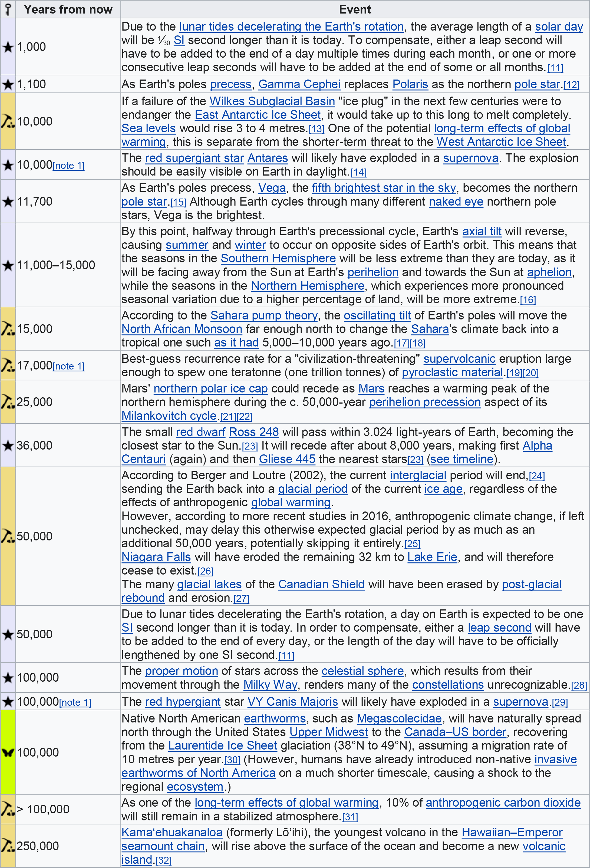Viewport: 590px width, 868px height.
Task: Open note 1 beside 17,000 years
Action: click(x=69, y=367)
